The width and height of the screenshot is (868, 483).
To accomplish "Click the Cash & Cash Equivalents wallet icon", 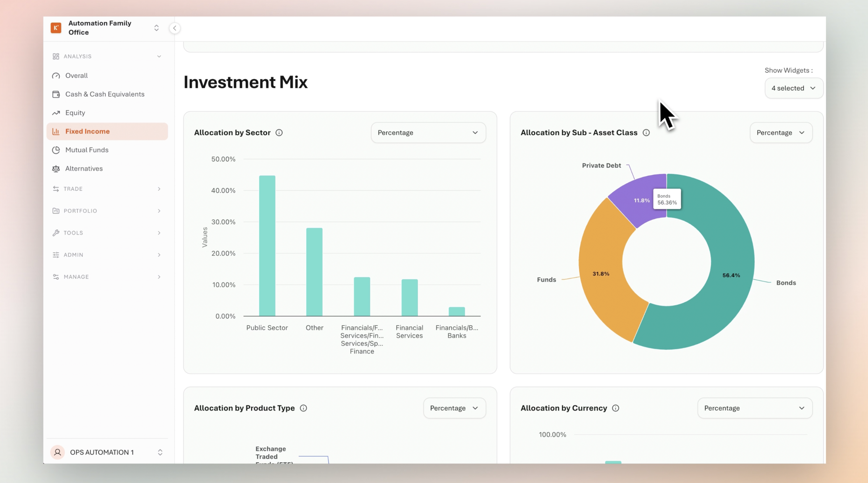I will tap(56, 94).
